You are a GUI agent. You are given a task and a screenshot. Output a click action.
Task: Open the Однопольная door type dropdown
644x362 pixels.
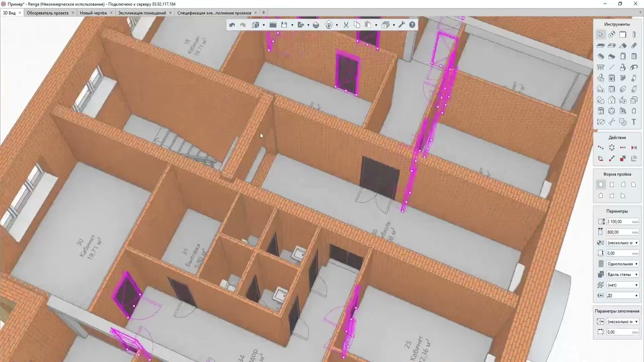(x=623, y=263)
